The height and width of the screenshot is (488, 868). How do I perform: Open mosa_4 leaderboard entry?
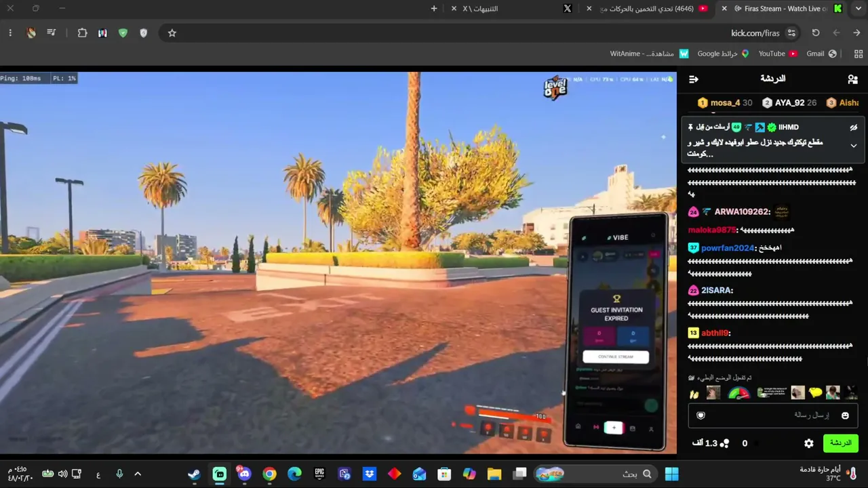tap(725, 103)
